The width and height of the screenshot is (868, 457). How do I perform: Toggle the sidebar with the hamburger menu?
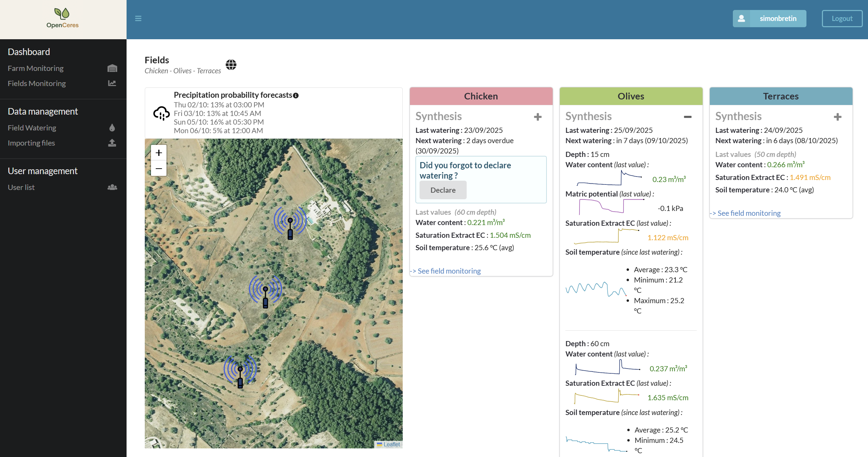coord(138,18)
